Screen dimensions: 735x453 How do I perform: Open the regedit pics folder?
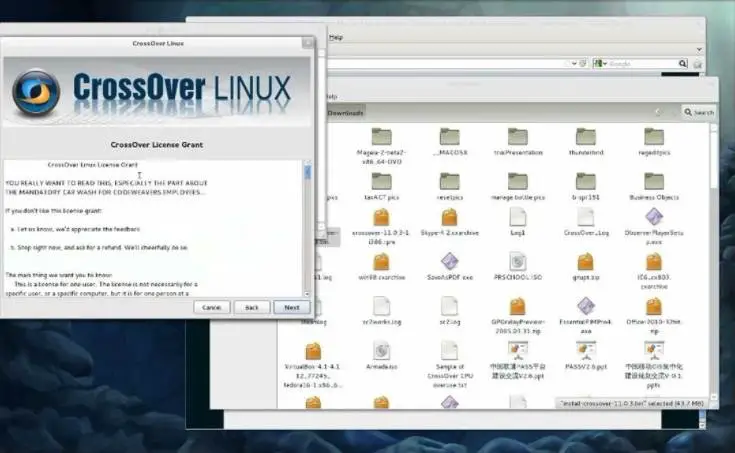pos(654,142)
